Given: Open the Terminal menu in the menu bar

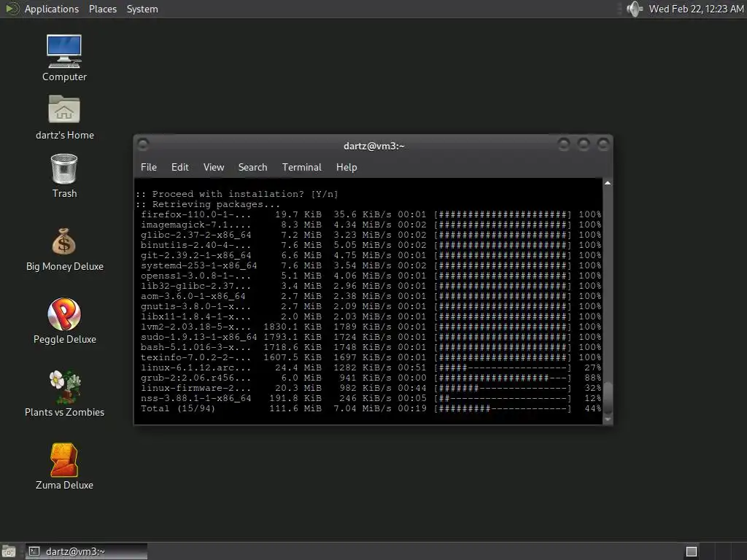Looking at the screenshot, I should pyautogui.click(x=301, y=167).
